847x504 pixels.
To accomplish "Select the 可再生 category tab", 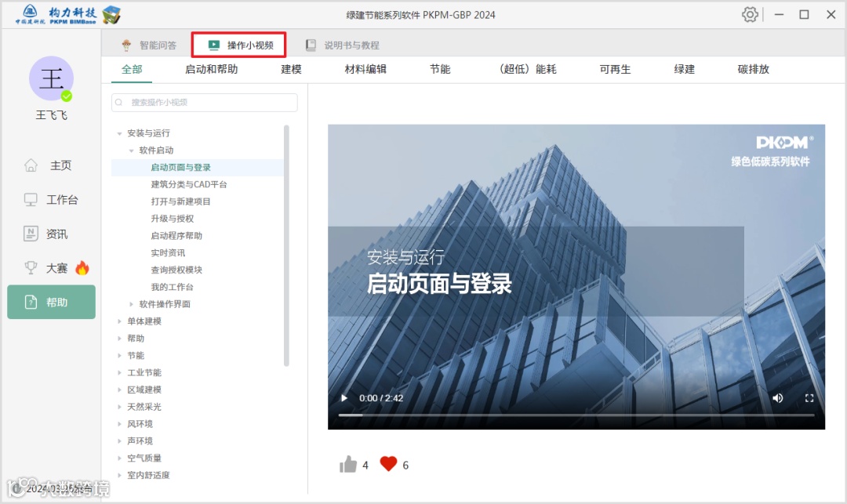I will click(615, 69).
